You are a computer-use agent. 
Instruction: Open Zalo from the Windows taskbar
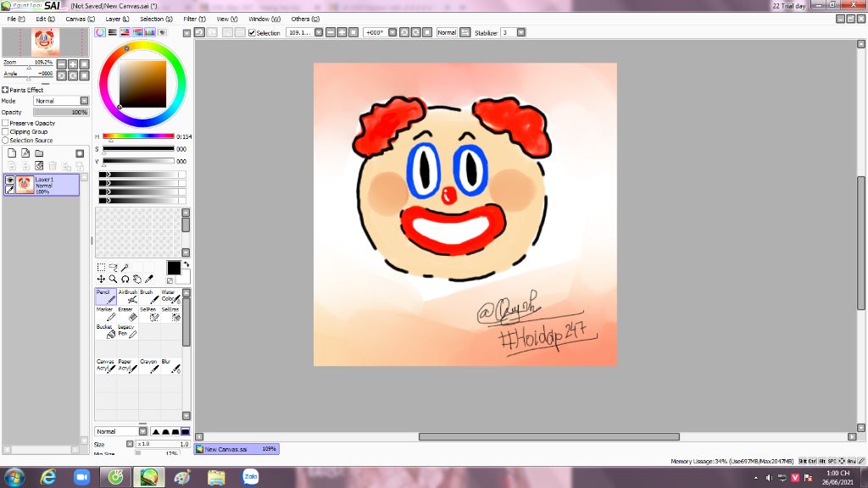(x=250, y=478)
